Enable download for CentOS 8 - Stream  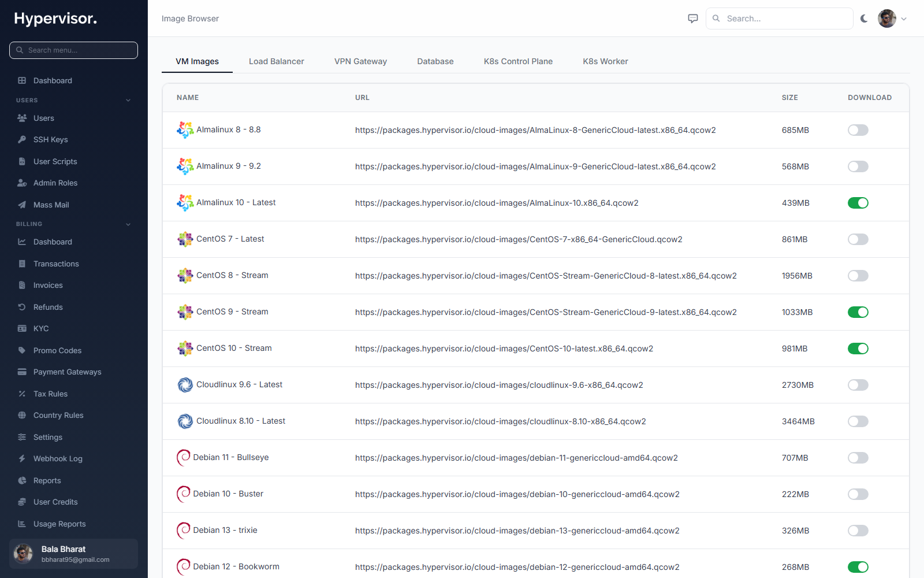point(858,276)
